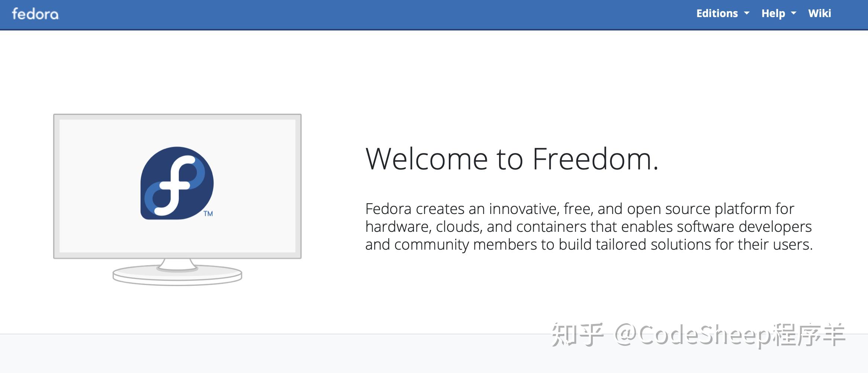
Task: Click the TM trademark symbol near the logo
Action: 208,214
